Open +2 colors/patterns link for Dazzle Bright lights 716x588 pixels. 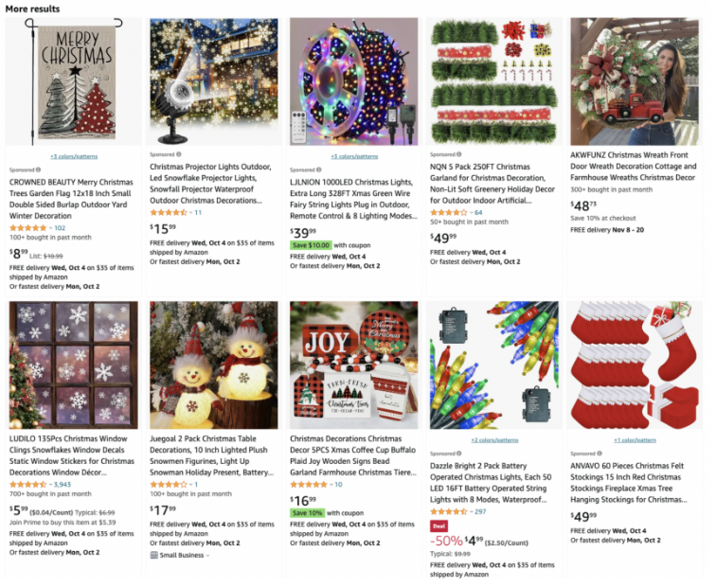494,440
